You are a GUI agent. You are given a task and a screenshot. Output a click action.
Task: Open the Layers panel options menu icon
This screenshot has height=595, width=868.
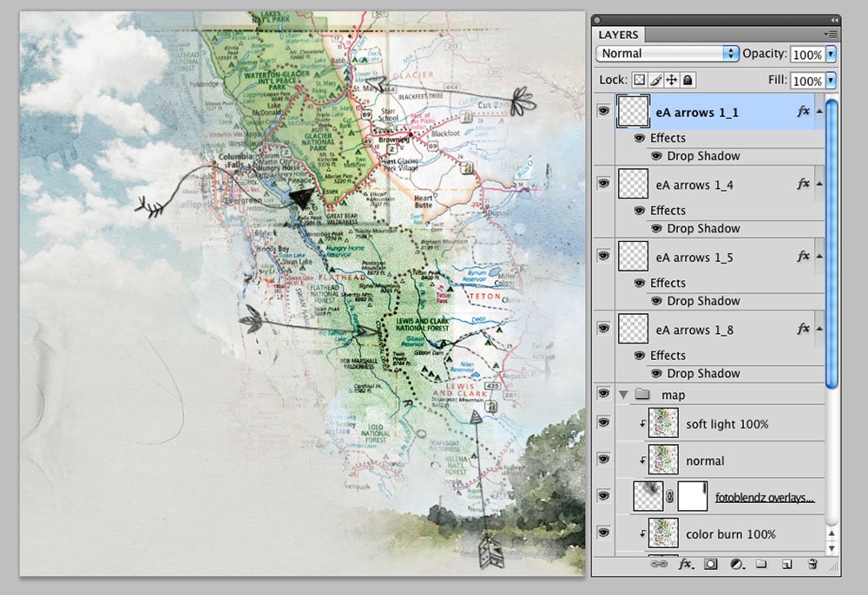coord(831,35)
